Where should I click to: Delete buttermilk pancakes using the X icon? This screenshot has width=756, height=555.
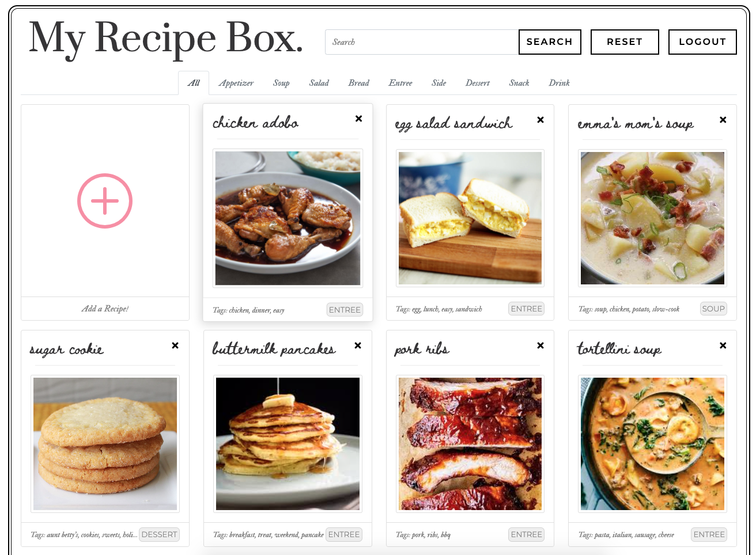(x=358, y=345)
